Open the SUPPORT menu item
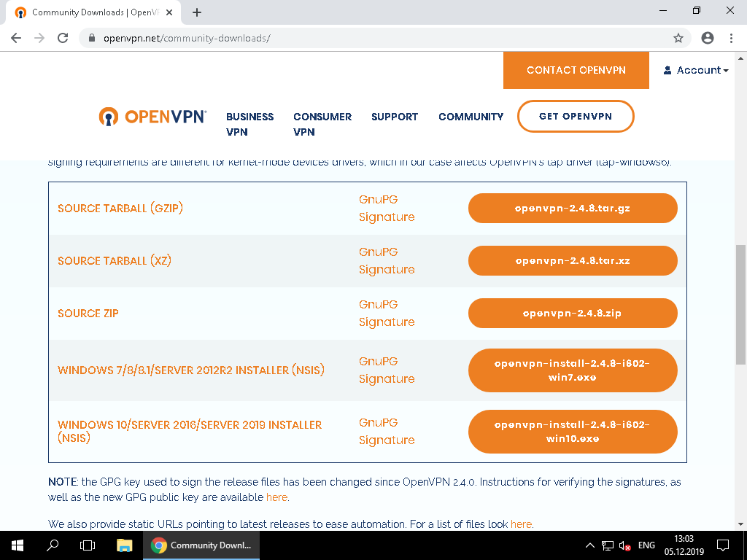747x560 pixels. 395,117
